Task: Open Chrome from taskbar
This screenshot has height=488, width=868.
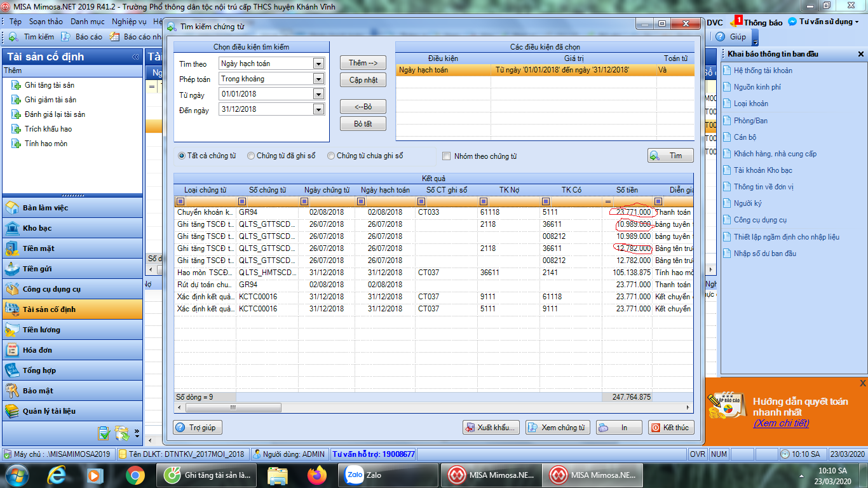Action: click(135, 475)
